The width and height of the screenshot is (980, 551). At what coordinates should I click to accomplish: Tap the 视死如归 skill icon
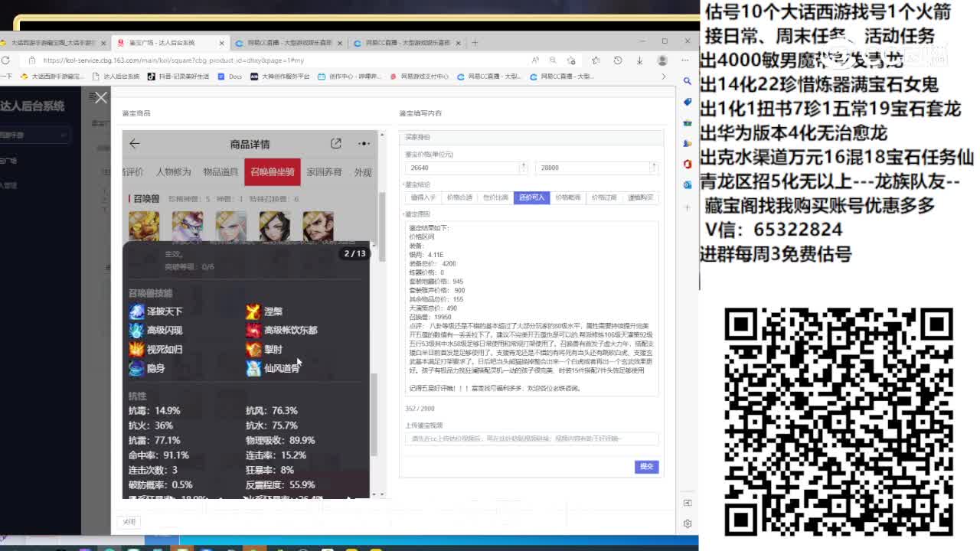[x=136, y=349]
